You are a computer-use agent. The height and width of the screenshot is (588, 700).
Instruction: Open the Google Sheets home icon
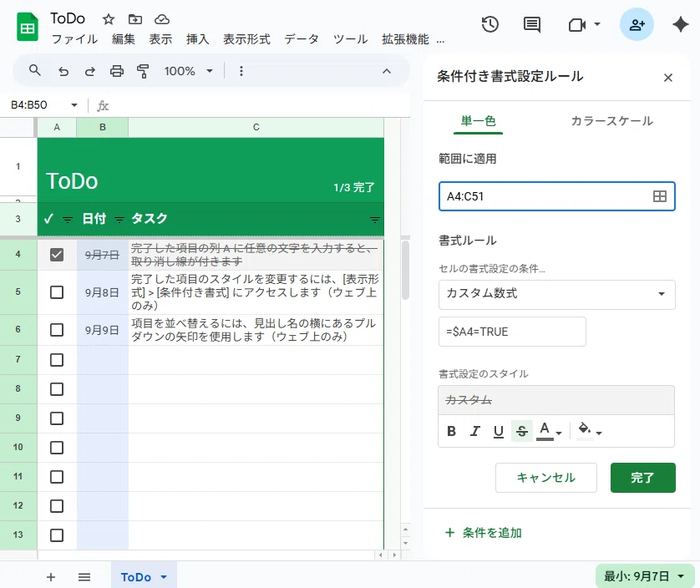[28, 28]
